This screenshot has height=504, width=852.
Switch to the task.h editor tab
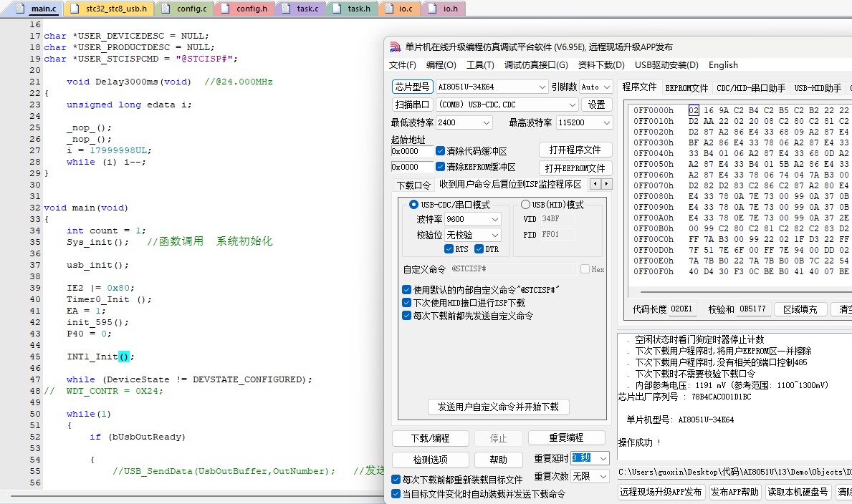point(352,8)
